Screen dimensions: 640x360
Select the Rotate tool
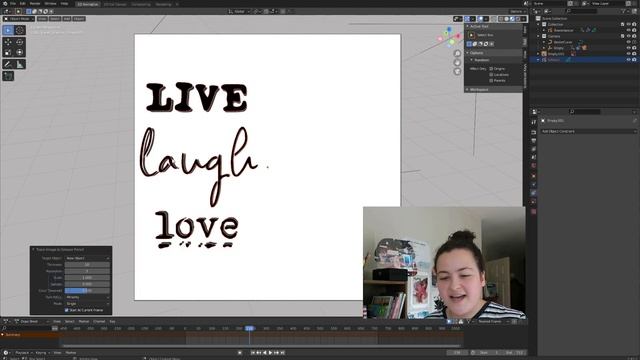click(x=20, y=42)
